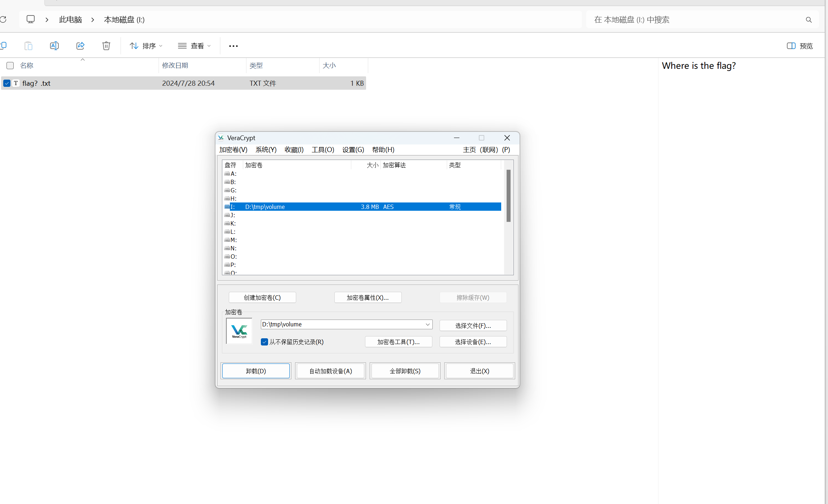Click the VeraCrypt logo image
Screen dimensions: 828x504
coord(239,331)
